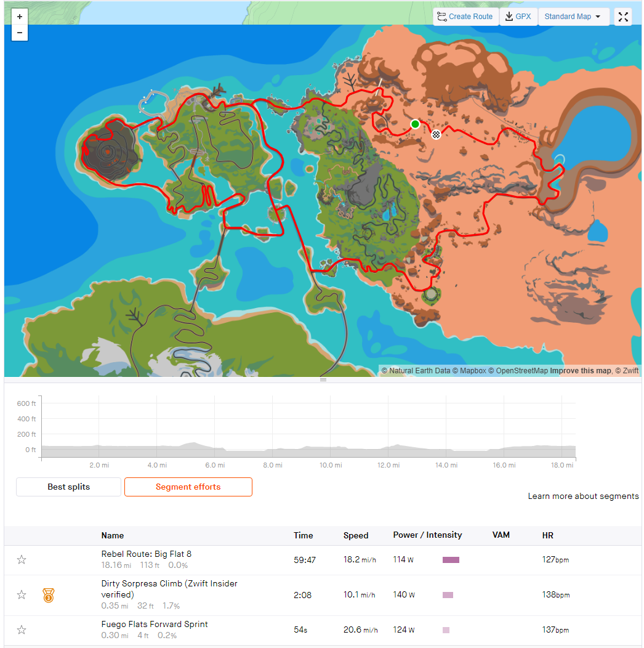Open fullscreen map view
This screenshot has height=648, width=644.
tap(623, 17)
